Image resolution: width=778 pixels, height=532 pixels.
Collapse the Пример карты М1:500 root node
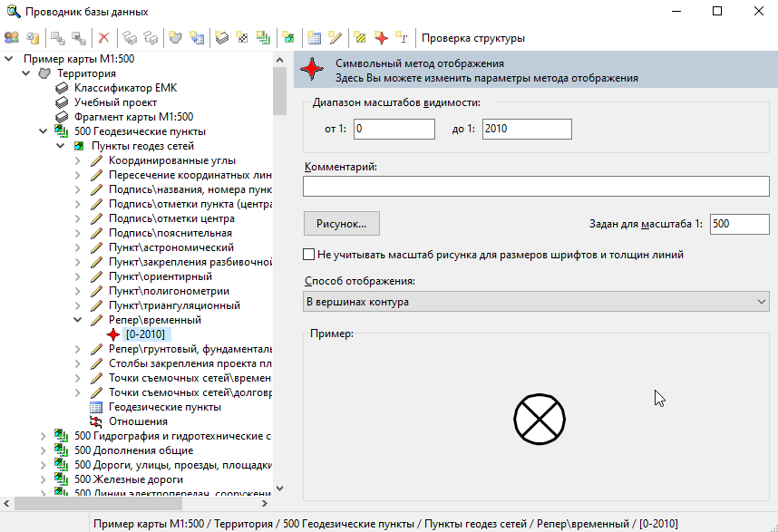(x=9, y=59)
